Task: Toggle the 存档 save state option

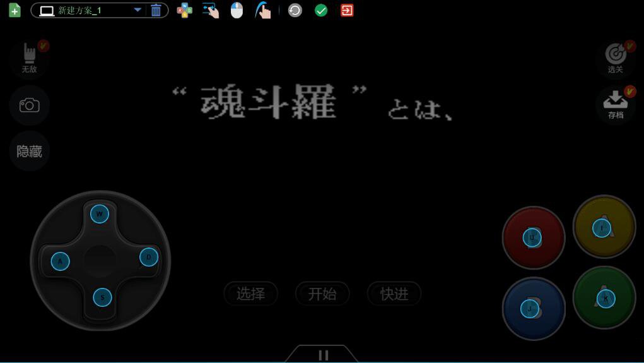Action: (615, 105)
